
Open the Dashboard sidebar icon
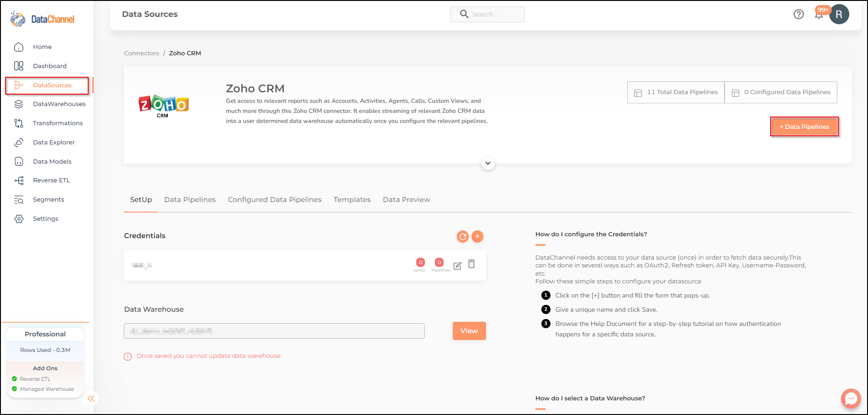19,66
